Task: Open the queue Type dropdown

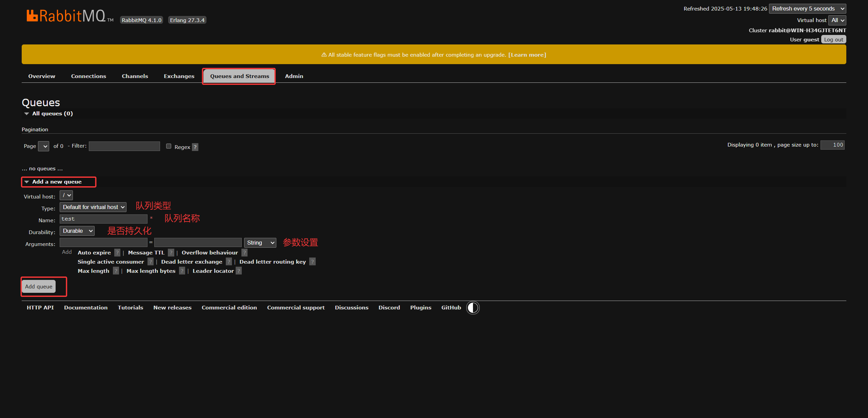Action: [93, 207]
